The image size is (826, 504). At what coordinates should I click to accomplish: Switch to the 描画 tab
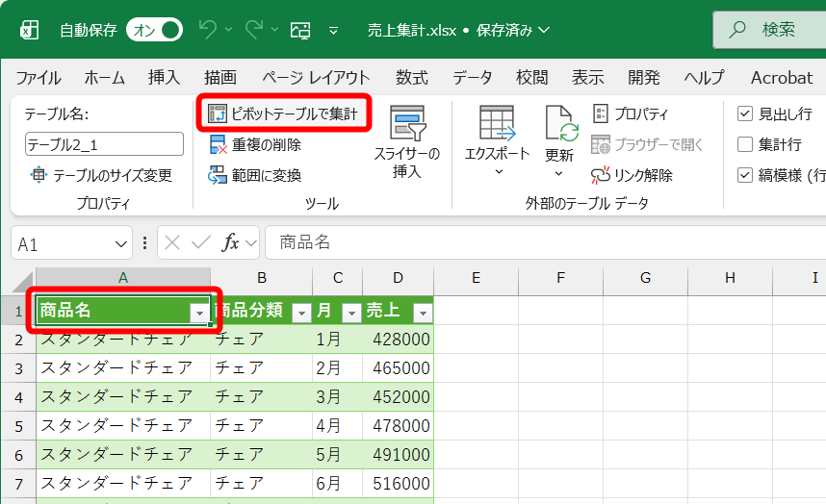(x=220, y=78)
